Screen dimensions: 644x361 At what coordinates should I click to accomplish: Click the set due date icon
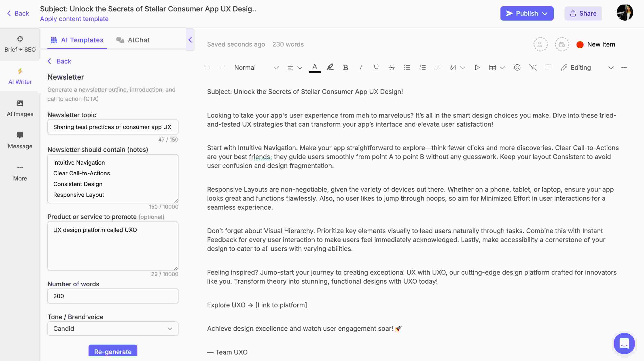(x=562, y=45)
